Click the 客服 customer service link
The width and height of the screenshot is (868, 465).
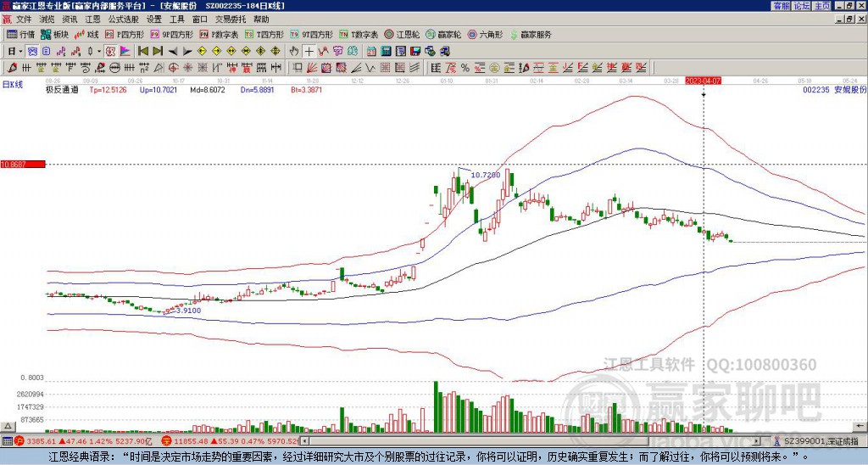point(781,5)
